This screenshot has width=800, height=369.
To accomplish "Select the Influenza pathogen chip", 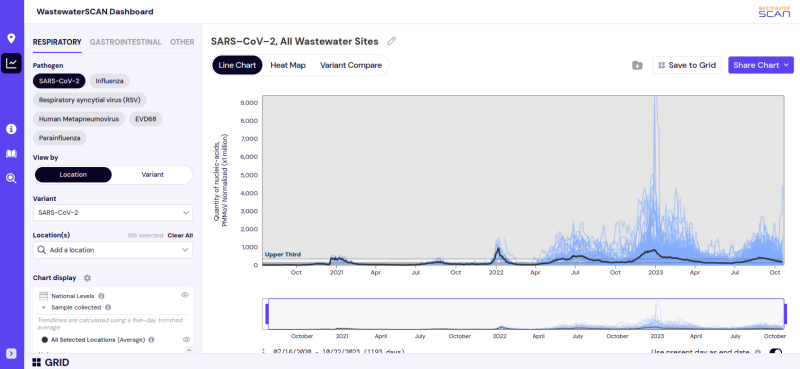I will pos(109,81).
